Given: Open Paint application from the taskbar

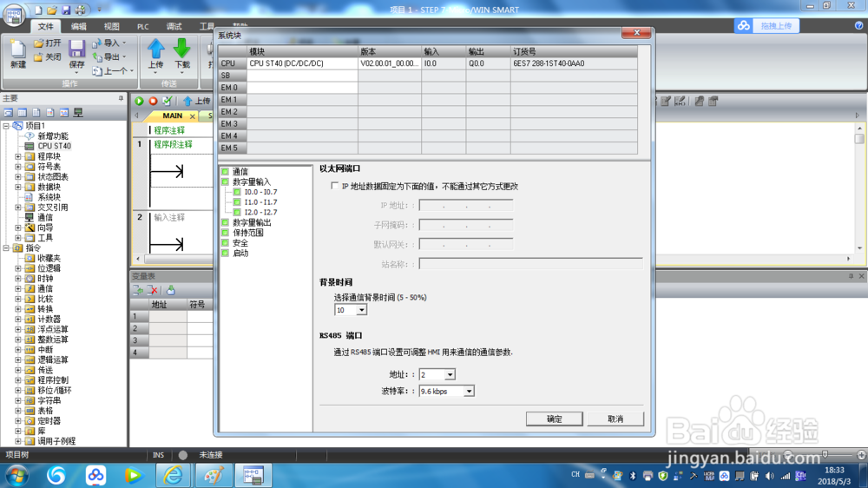Looking at the screenshot, I should 214,475.
